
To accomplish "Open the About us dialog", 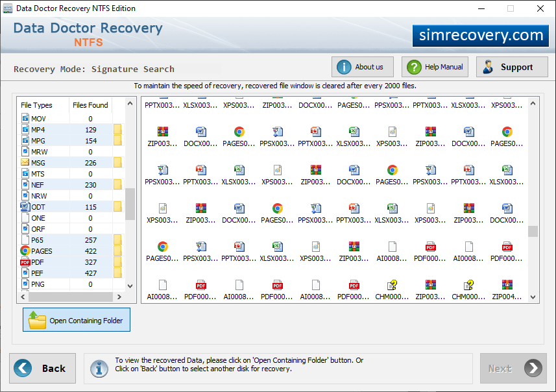I will [x=363, y=67].
